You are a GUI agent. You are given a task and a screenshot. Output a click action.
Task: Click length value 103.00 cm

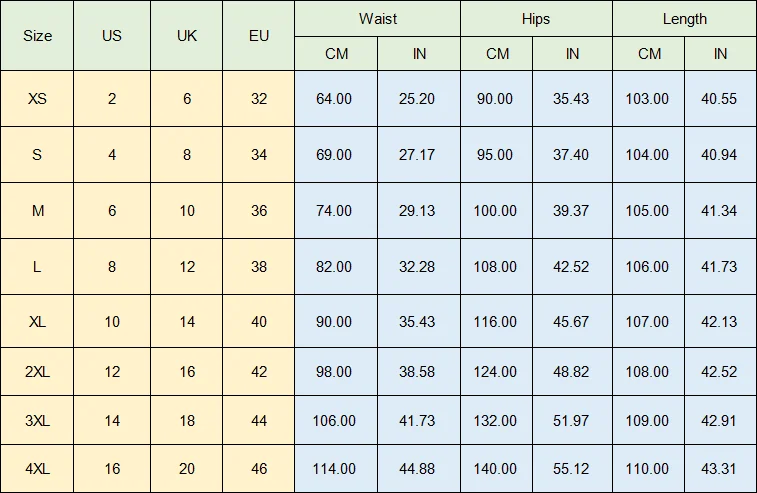[x=647, y=99]
